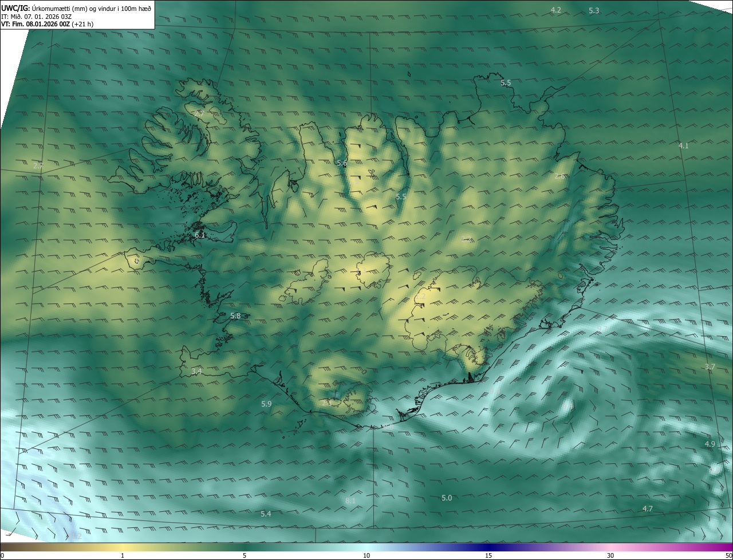Click the colorbar tick label 0
The width and height of the screenshot is (733, 560).
[2, 555]
